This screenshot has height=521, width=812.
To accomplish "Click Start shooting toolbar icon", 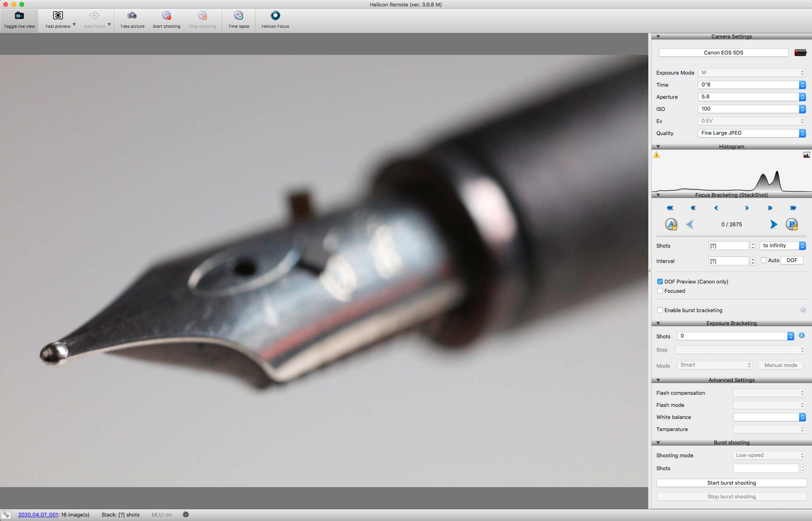I will click(x=167, y=16).
